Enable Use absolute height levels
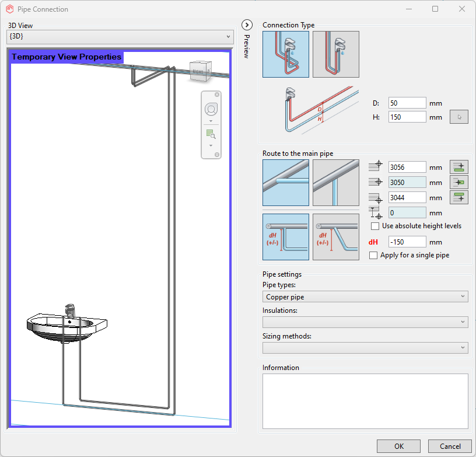Viewport: 476px width, 457px height. tap(375, 226)
